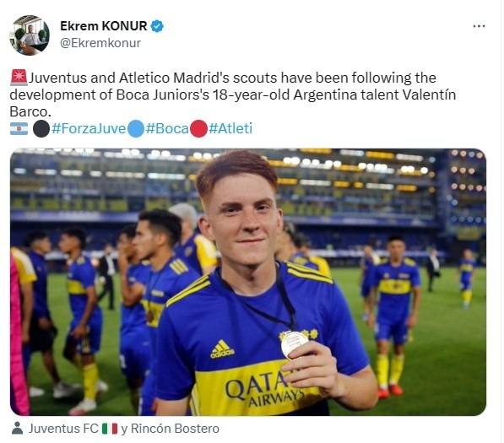Click the blue circle emoji
504x443 pixels.
pos(136,129)
